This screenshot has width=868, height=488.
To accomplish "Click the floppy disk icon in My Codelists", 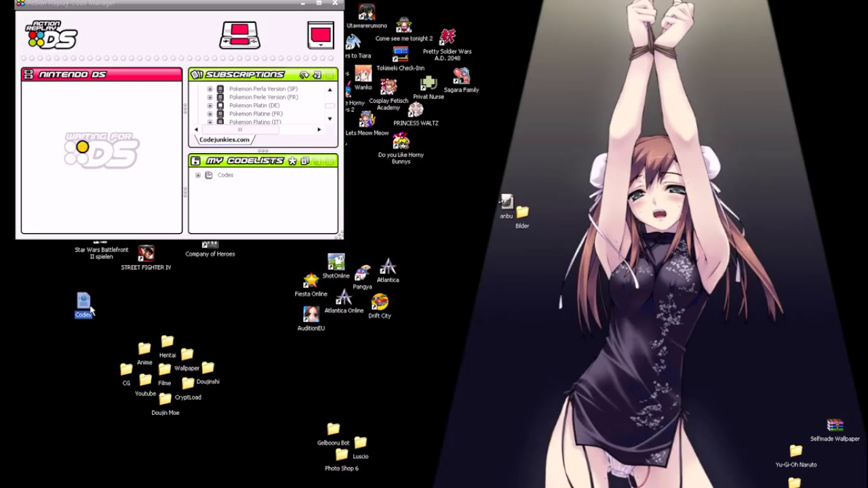I will [195, 161].
